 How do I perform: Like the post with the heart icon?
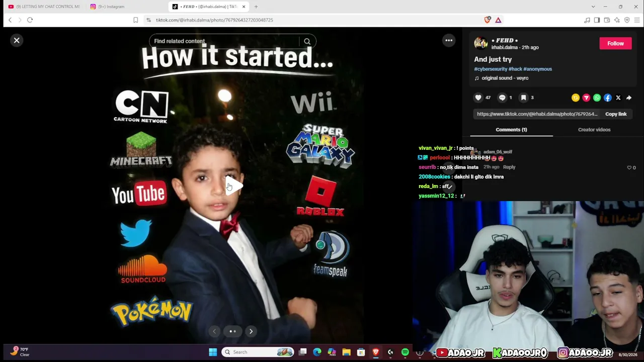(478, 98)
